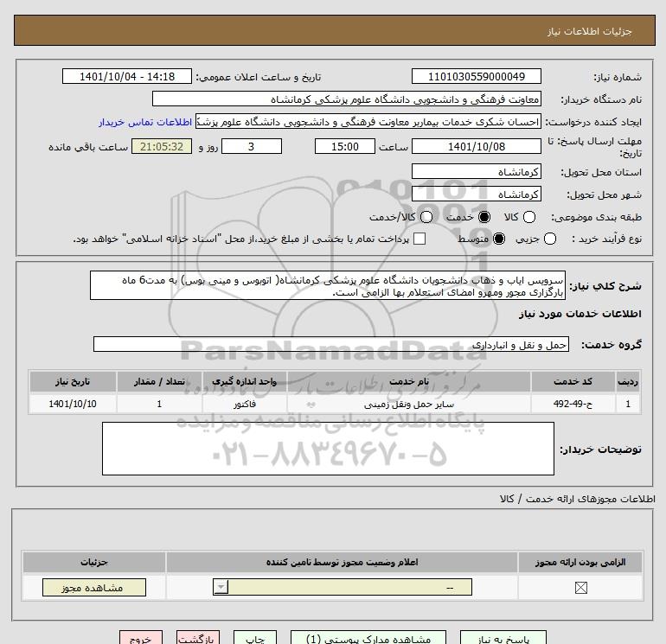Click the جزئیات column header in permits table
This screenshot has width=666, height=644.
tap(94, 562)
